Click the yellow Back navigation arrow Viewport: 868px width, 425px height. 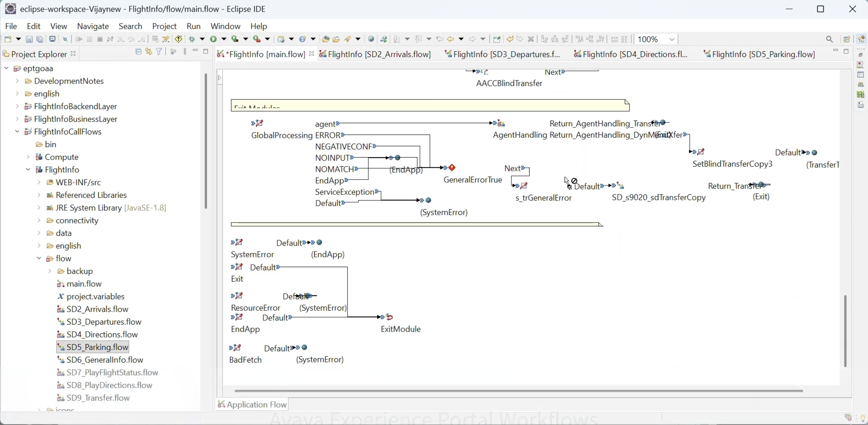tap(451, 40)
